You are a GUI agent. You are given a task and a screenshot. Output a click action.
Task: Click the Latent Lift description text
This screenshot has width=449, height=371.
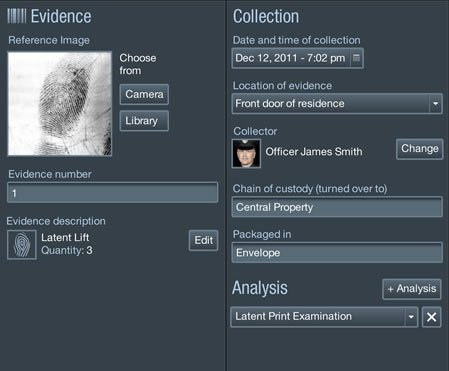[x=65, y=237]
